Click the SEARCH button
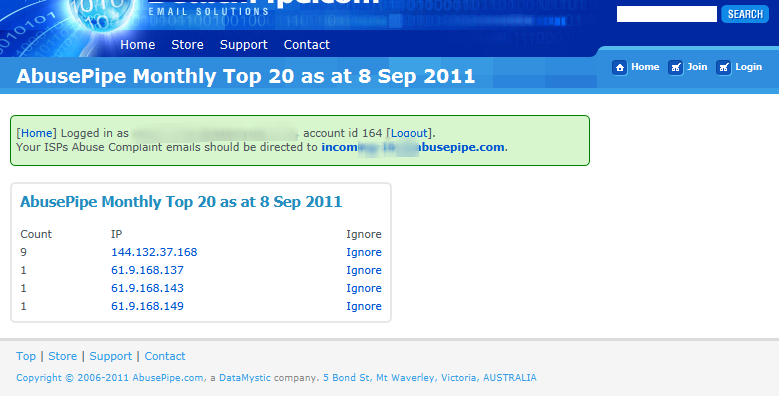779x396 pixels. click(745, 14)
